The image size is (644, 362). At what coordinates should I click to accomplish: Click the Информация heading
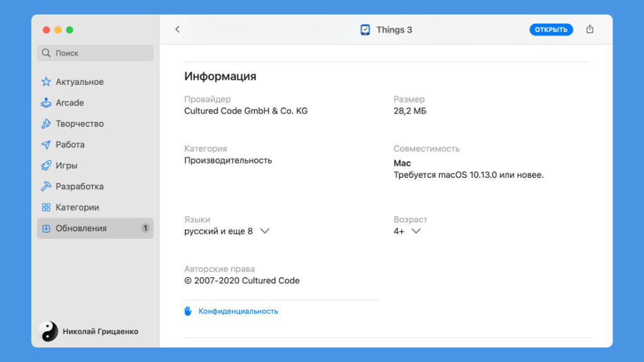220,76
